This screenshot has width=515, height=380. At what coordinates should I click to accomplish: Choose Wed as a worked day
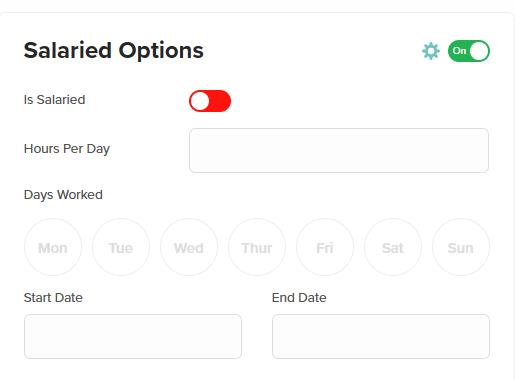[x=189, y=247]
